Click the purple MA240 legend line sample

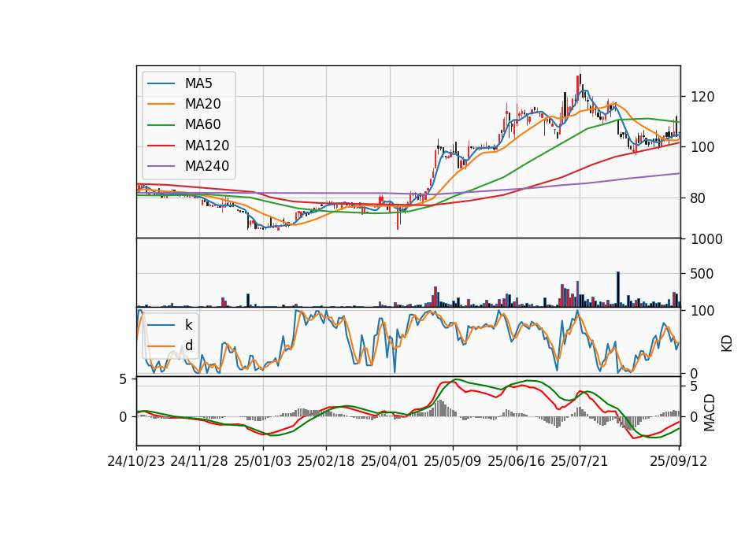pyautogui.click(x=161, y=166)
